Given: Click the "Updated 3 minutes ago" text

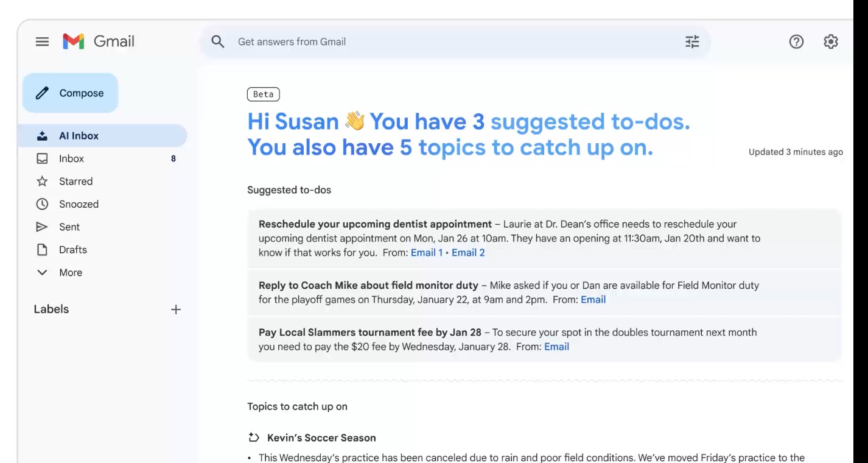Looking at the screenshot, I should [x=796, y=152].
